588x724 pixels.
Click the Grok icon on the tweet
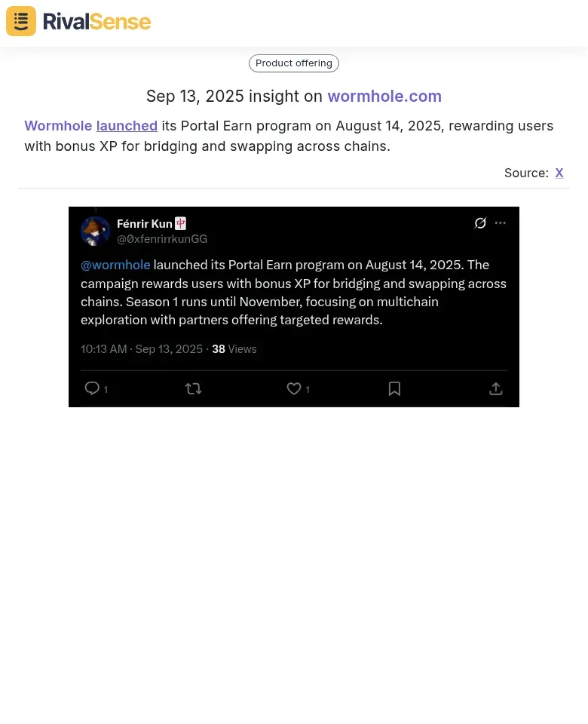pyautogui.click(x=480, y=223)
